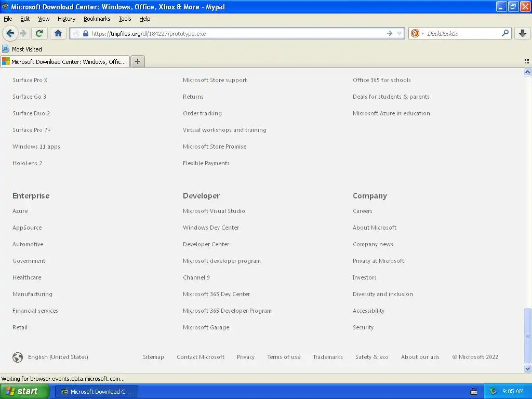This screenshot has height=399, width=532.
Task: Open the Windows Start menu
Action: tap(25, 392)
